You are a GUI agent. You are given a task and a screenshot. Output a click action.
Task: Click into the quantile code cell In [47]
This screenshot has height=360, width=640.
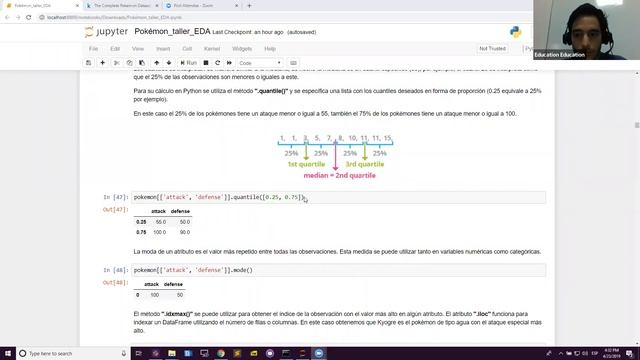[x=338, y=197]
